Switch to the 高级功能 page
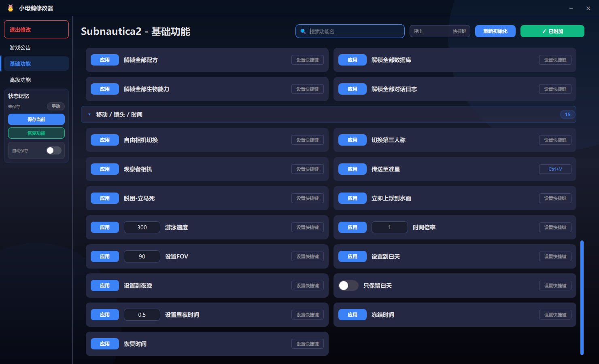Image resolution: width=599 pixels, height=364 pixels. coord(36,80)
